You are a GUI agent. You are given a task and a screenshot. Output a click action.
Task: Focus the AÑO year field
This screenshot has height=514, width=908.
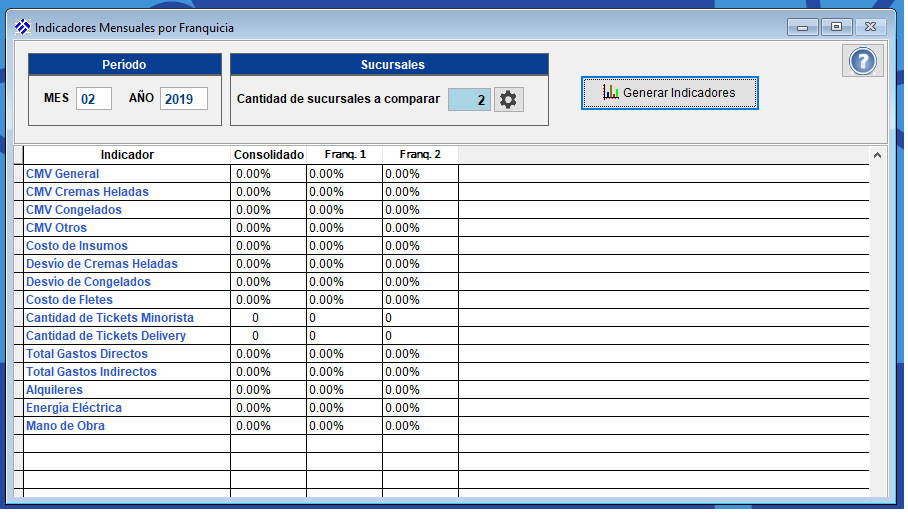pos(183,99)
